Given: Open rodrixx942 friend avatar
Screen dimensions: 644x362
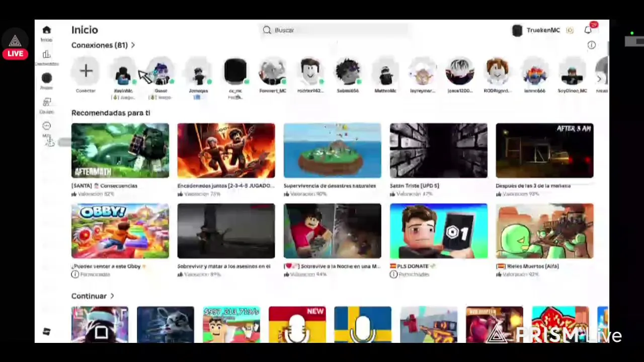Looking at the screenshot, I should (310, 71).
